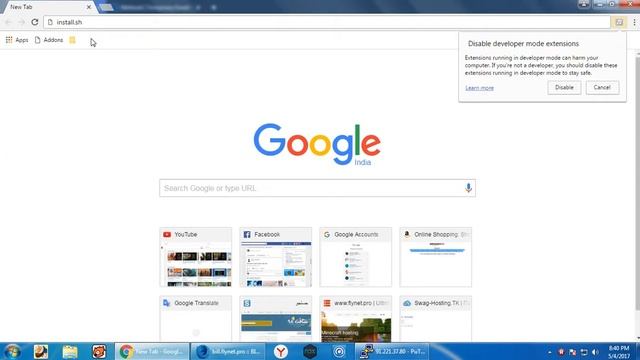Click the page vertical scrollbar
The width and height of the screenshot is (640, 360).
(x=637, y=184)
